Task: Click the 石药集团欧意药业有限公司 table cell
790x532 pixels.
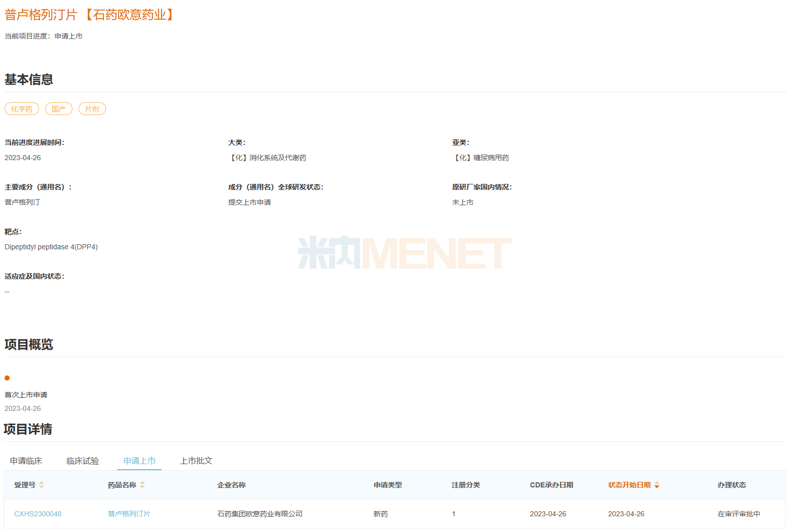Action: click(x=260, y=514)
